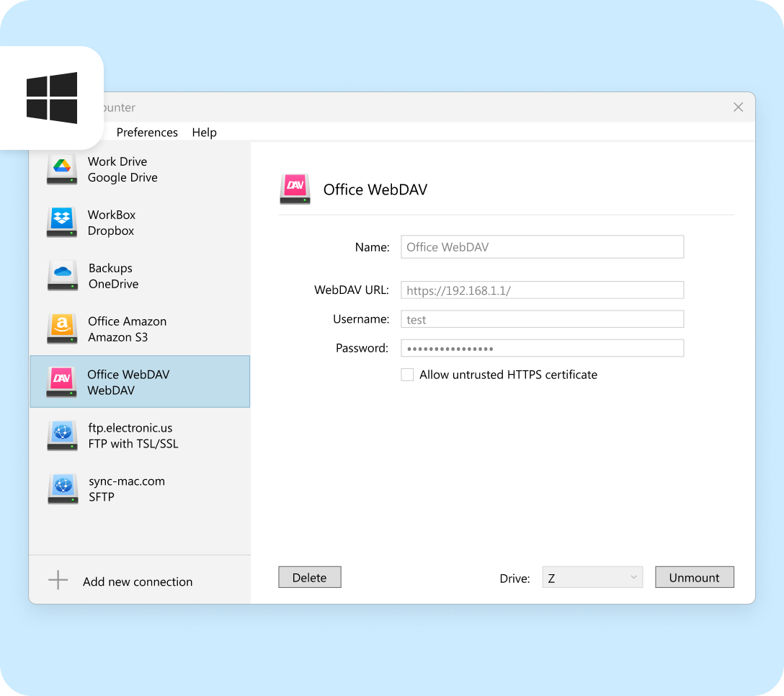Select the Password field
The width and height of the screenshot is (784, 696).
point(542,348)
